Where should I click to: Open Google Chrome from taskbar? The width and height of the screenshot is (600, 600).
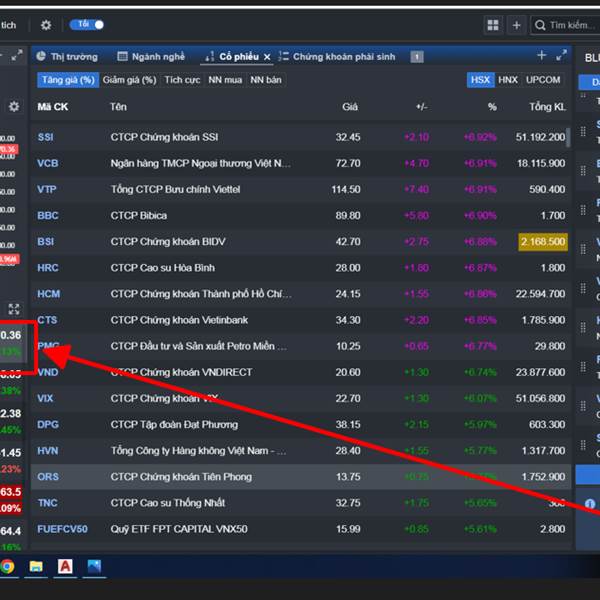tap(7, 566)
